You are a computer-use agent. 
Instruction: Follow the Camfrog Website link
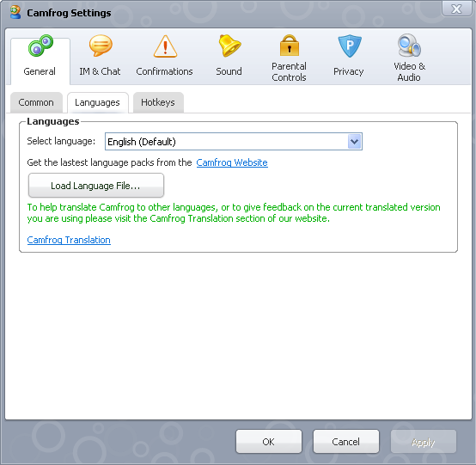[x=232, y=162]
